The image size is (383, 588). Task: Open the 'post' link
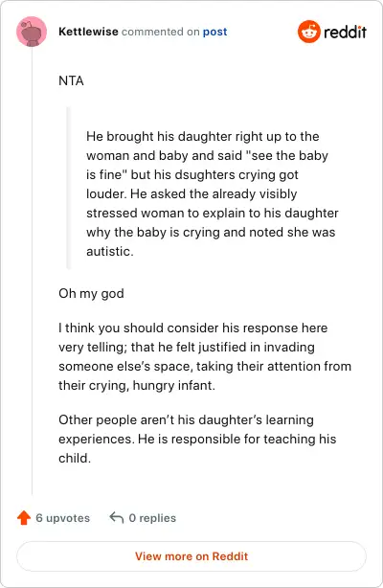click(214, 32)
